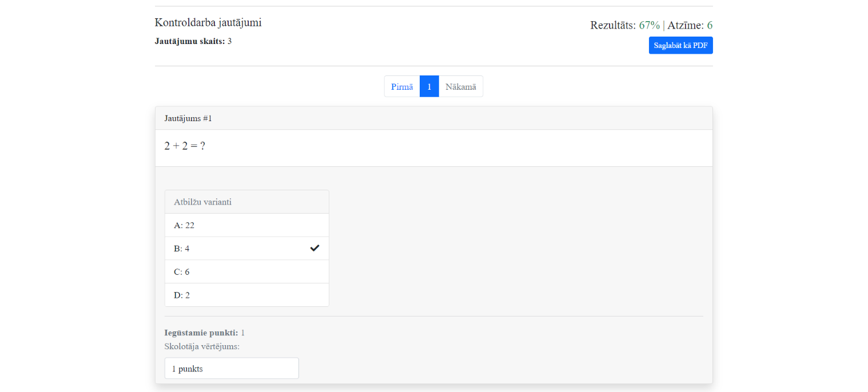Screen dimensions: 868x392
Task: Go to the 'Pirmā' page link
Action: [x=402, y=87]
